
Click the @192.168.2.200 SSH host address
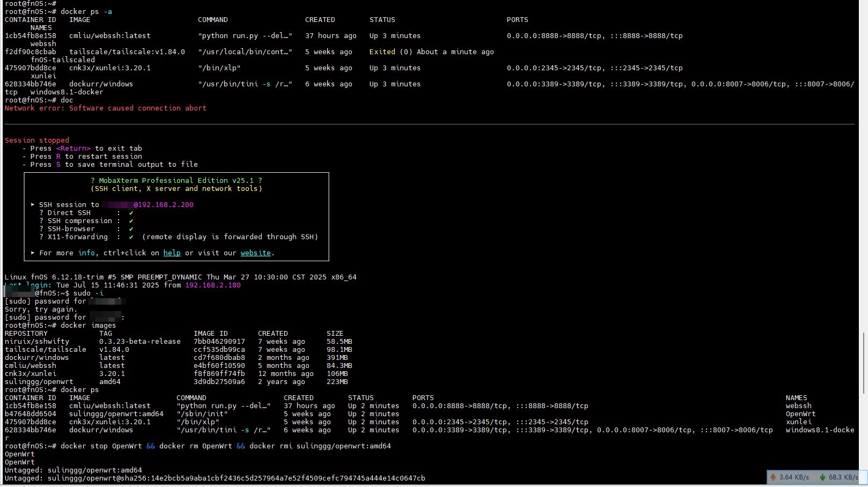(x=164, y=205)
